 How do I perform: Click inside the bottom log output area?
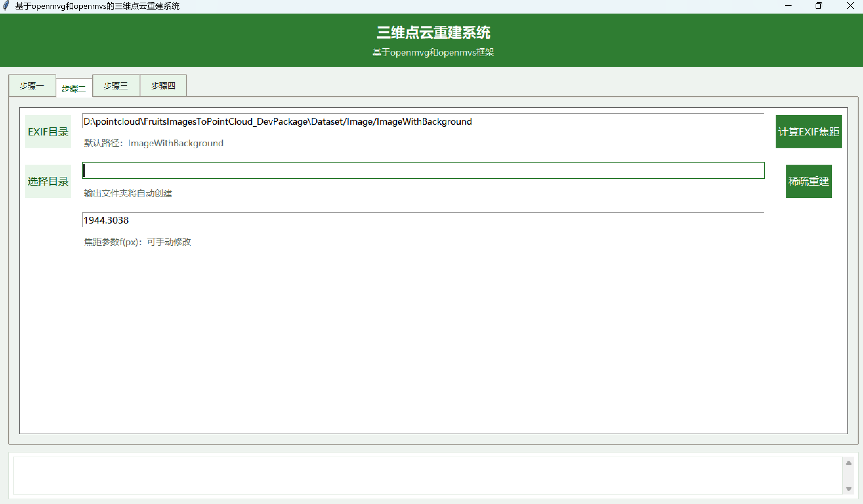tap(427, 475)
